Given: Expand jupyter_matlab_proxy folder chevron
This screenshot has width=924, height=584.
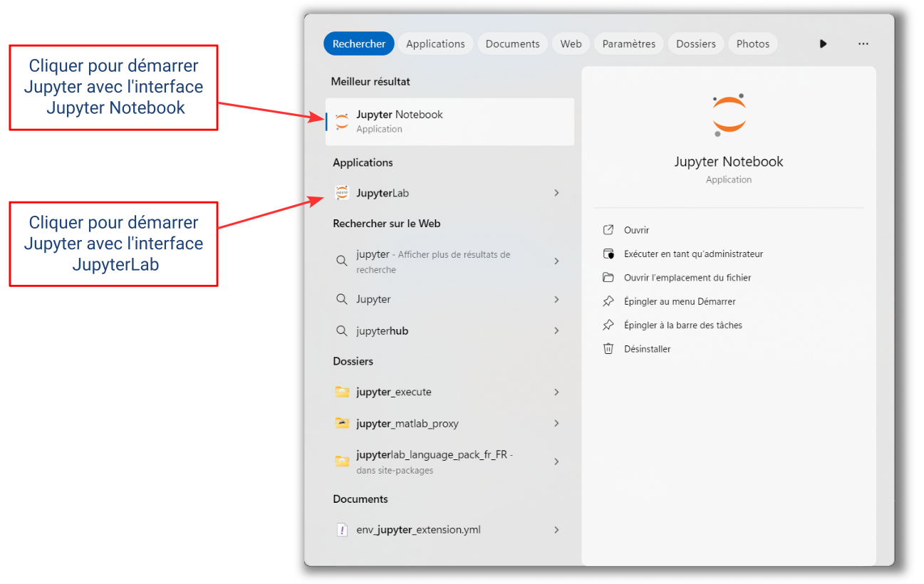Looking at the screenshot, I should [x=556, y=423].
